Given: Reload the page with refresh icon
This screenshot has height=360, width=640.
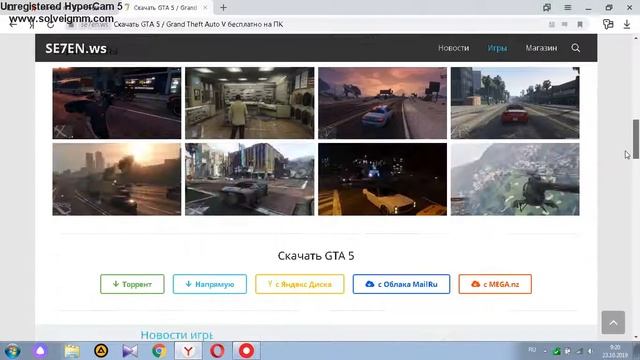Looking at the screenshot, I should [50, 24].
